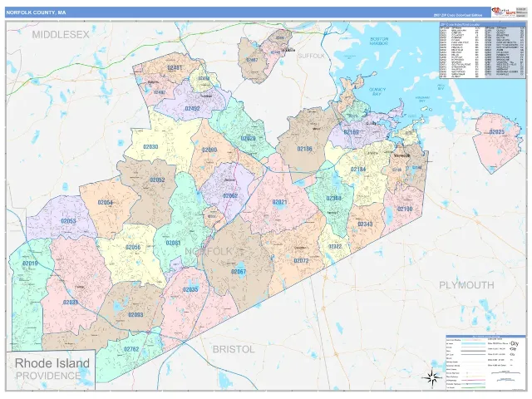
Task: Select ZIP code 02184 label
Action: (358, 170)
